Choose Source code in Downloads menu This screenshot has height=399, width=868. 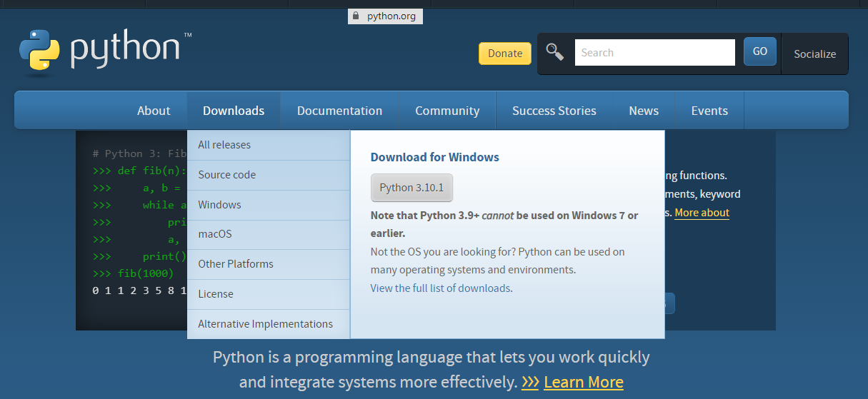click(x=226, y=175)
